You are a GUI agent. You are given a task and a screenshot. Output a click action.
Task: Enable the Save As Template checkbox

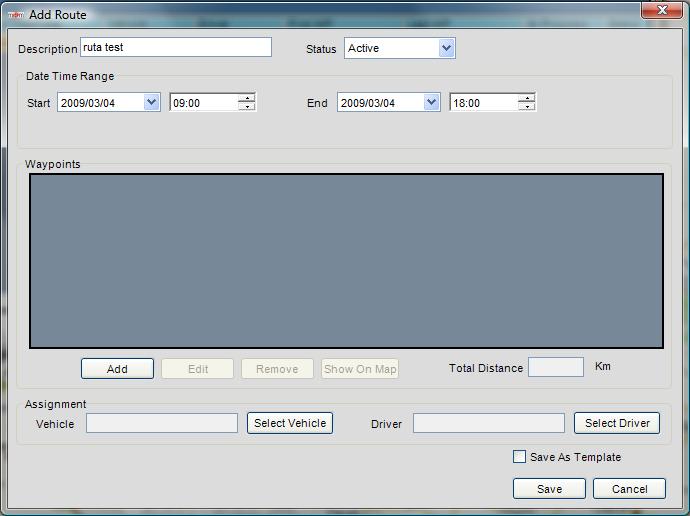point(519,457)
